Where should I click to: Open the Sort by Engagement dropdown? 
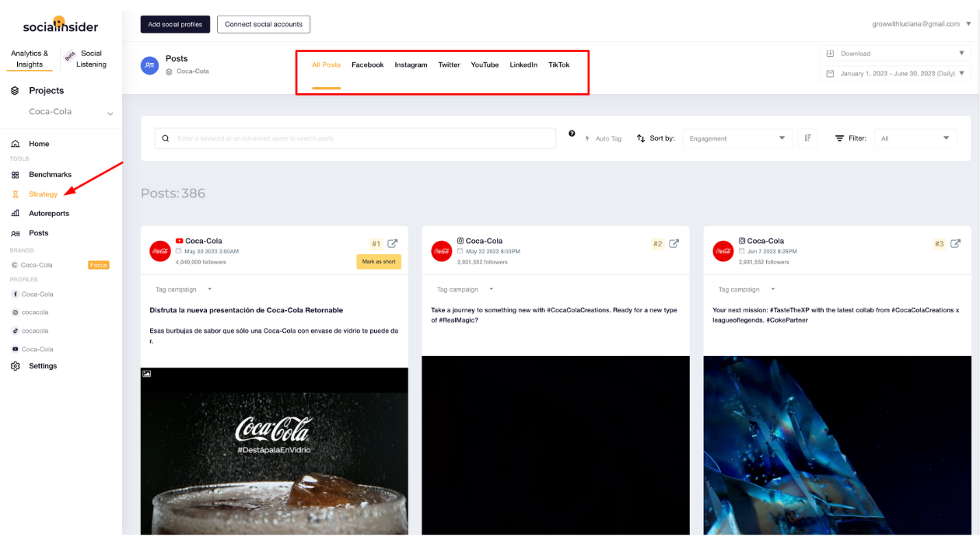[737, 138]
